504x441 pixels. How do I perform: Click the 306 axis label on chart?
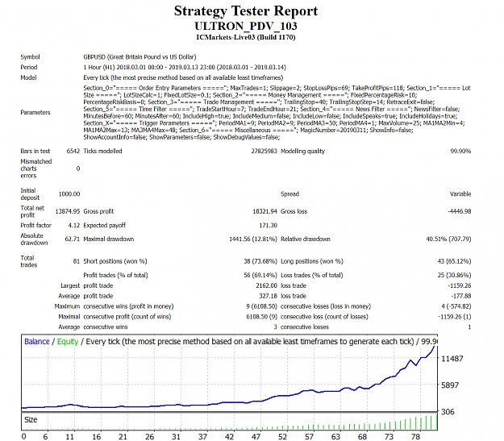[x=448, y=412]
